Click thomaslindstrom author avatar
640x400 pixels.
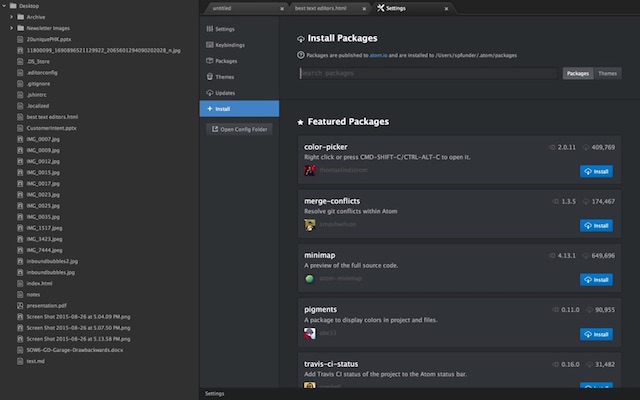(309, 170)
